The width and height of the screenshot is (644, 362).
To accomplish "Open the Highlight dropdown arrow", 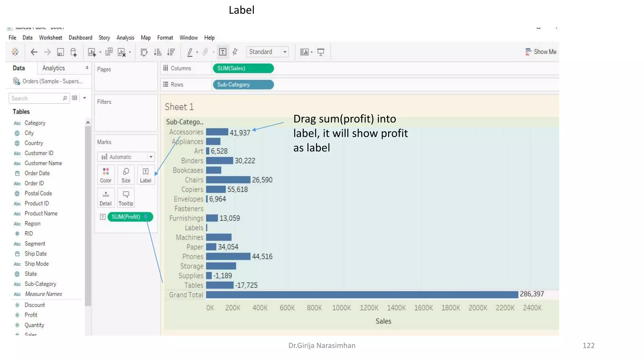I will (197, 52).
